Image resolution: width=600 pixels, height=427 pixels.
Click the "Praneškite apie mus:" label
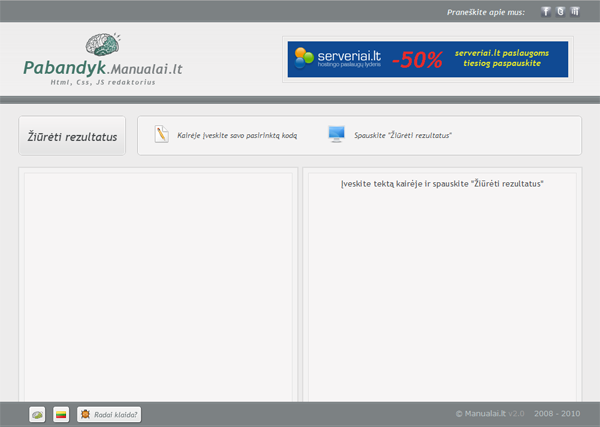pos(485,12)
